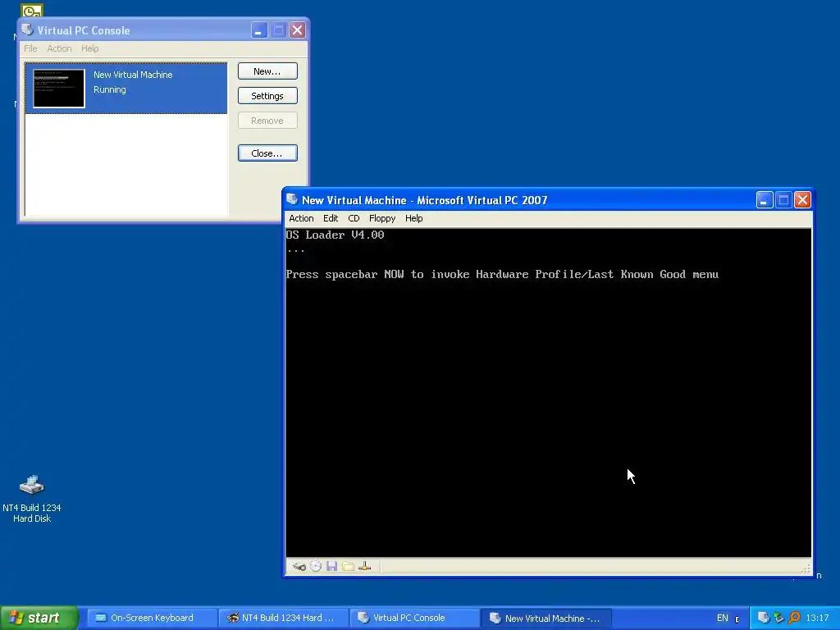Switch to Virtual PC Console taskbar item
This screenshot has width=840, height=630.
(x=414, y=618)
